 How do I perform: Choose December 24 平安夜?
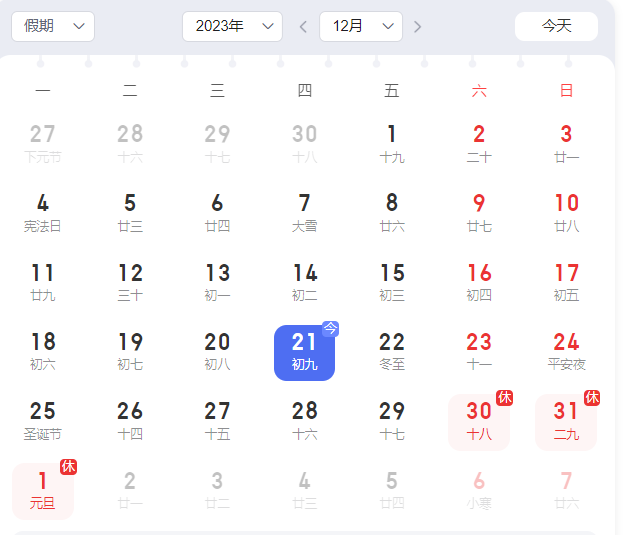566,352
